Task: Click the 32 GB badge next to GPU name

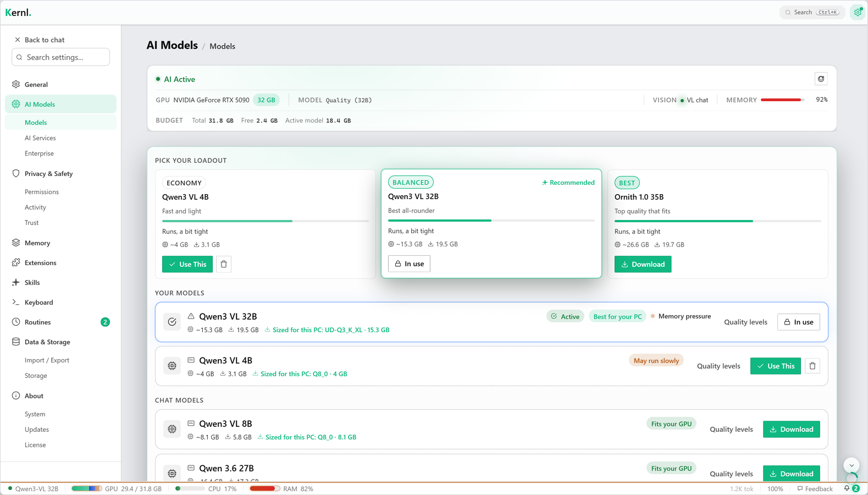Action: click(266, 100)
